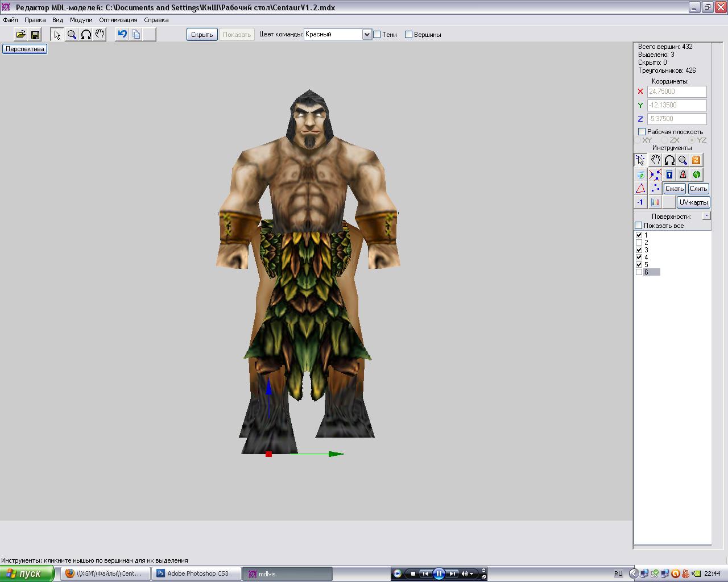Screen dimensions: 728x582
Task: Check the Показать все checkbox
Action: click(638, 226)
